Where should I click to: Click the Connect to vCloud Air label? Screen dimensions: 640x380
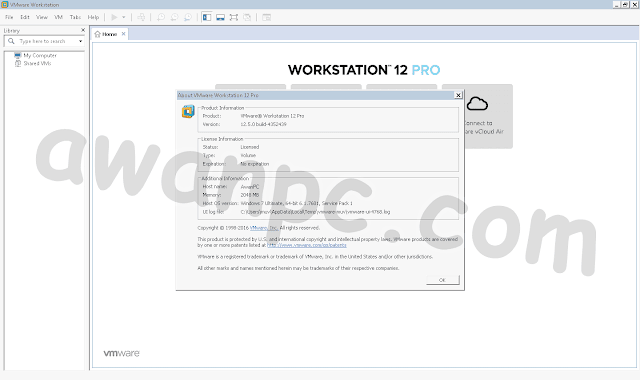[x=484, y=127]
